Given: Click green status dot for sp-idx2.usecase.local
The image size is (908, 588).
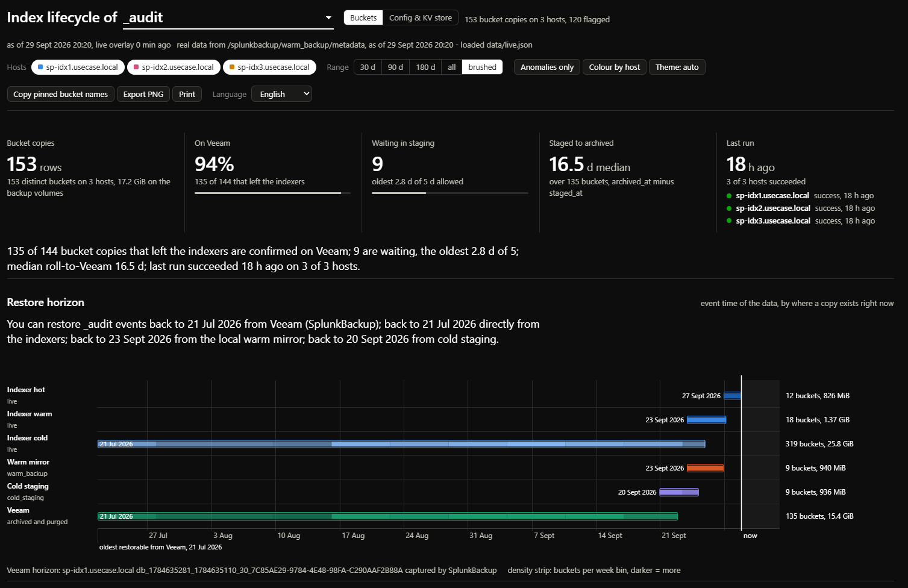Looking at the screenshot, I should 729,208.
